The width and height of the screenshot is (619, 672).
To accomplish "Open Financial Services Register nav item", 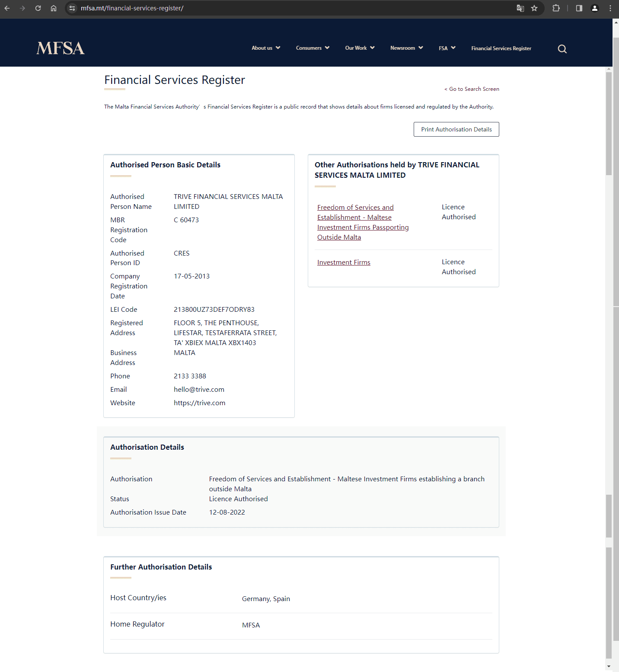I will coord(501,48).
